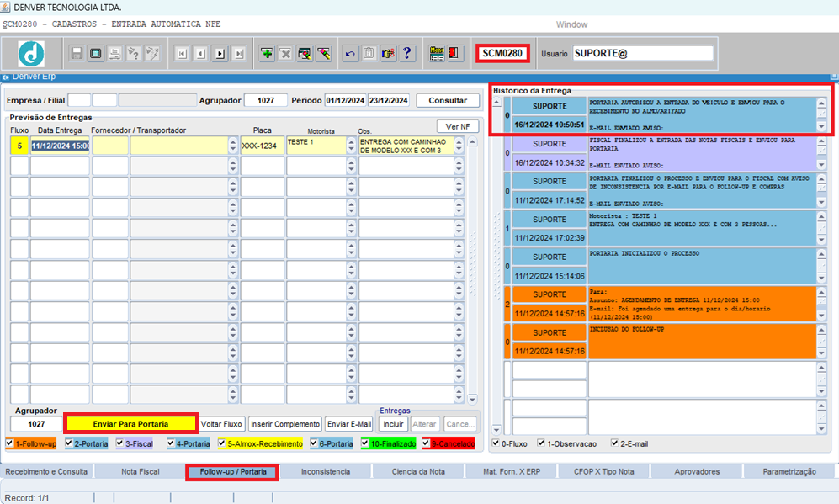Switch to Recebimento e Consulta tab
The width and height of the screenshot is (839, 504).
(x=46, y=471)
